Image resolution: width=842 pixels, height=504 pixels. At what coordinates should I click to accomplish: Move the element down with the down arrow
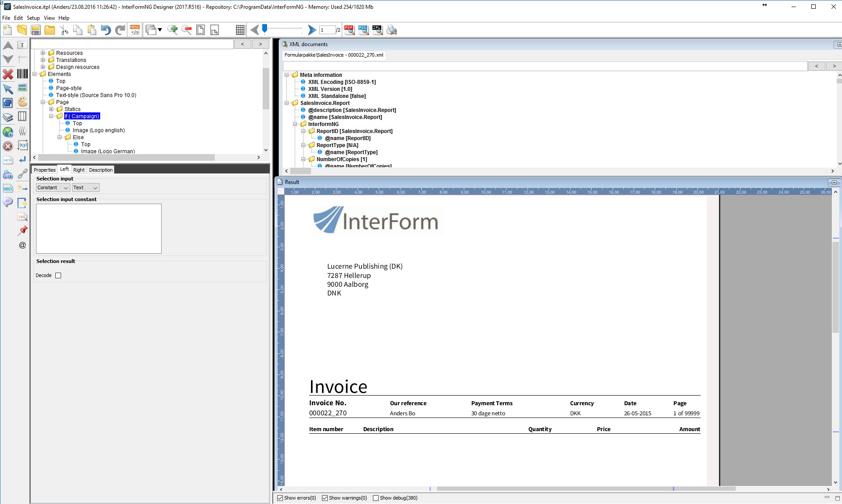(x=8, y=59)
